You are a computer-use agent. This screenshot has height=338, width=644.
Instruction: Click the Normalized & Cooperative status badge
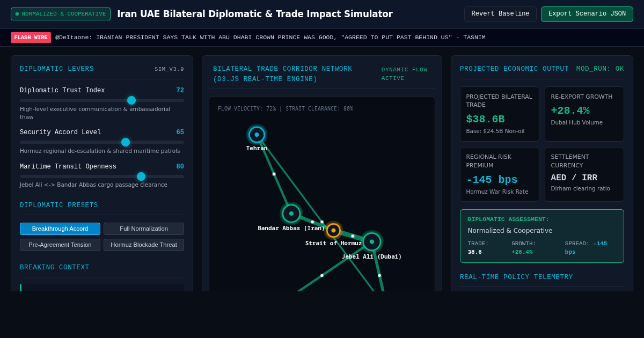coord(61,14)
